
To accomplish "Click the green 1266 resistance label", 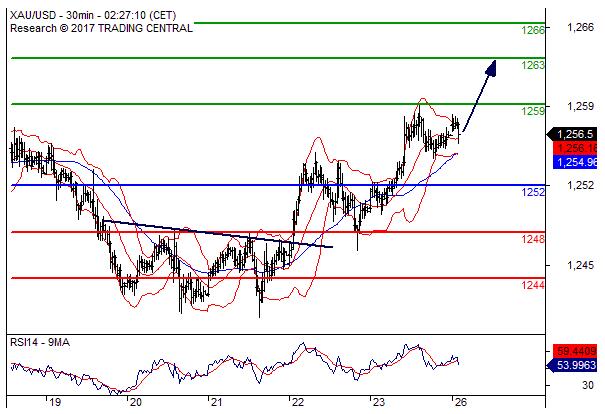I will pyautogui.click(x=533, y=30).
